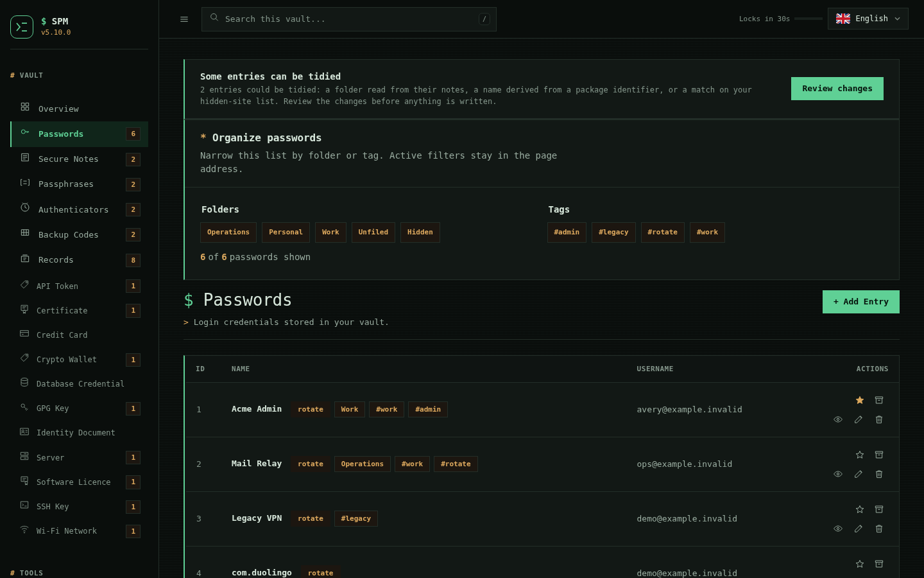Archive the com.duolingo entry
This screenshot has width=924, height=578.
click(x=879, y=564)
